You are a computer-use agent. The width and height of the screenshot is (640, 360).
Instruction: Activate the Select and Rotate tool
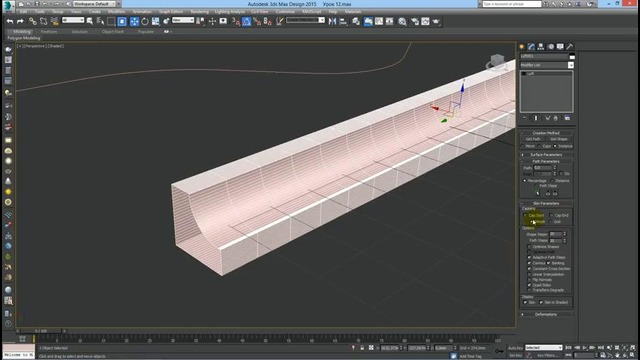[x=144, y=21]
